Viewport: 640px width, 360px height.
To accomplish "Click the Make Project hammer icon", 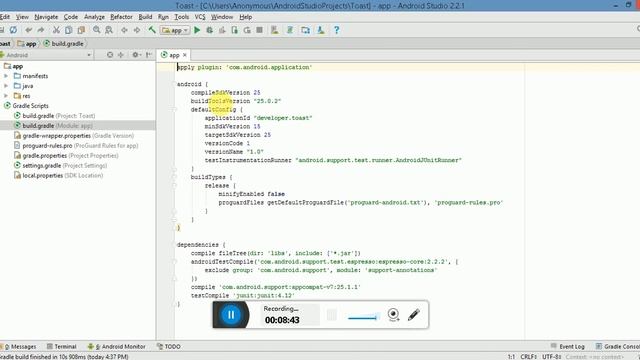I will point(152,30).
